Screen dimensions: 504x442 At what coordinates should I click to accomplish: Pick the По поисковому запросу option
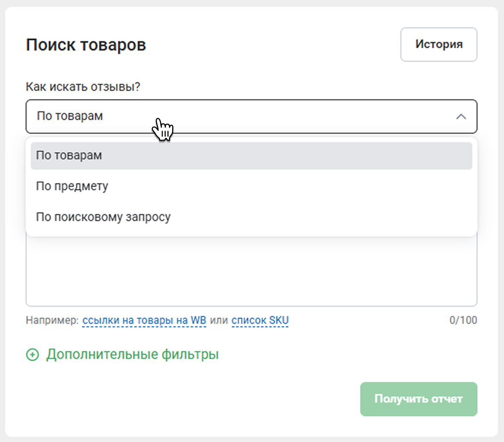click(x=103, y=217)
